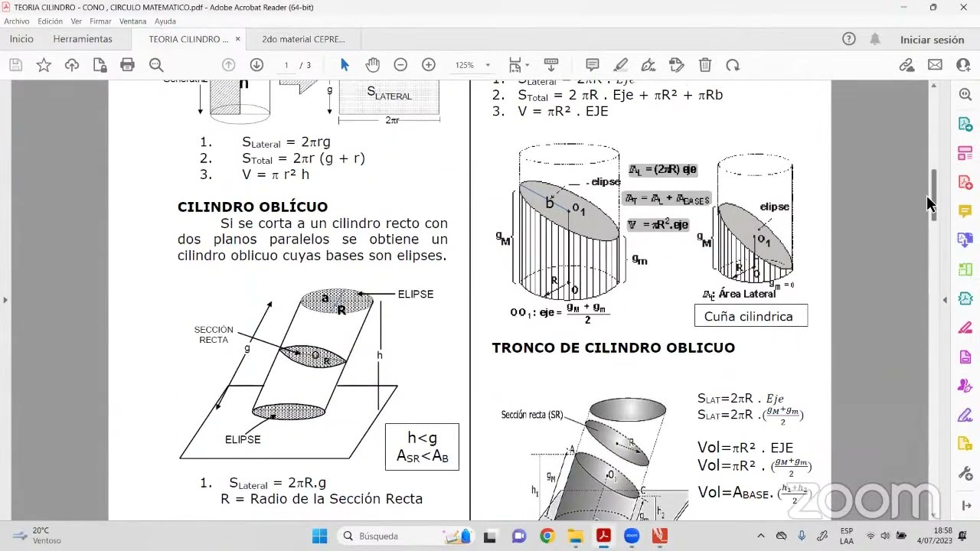980x551 pixels.
Task: Select the highlight text tool
Action: point(621,65)
